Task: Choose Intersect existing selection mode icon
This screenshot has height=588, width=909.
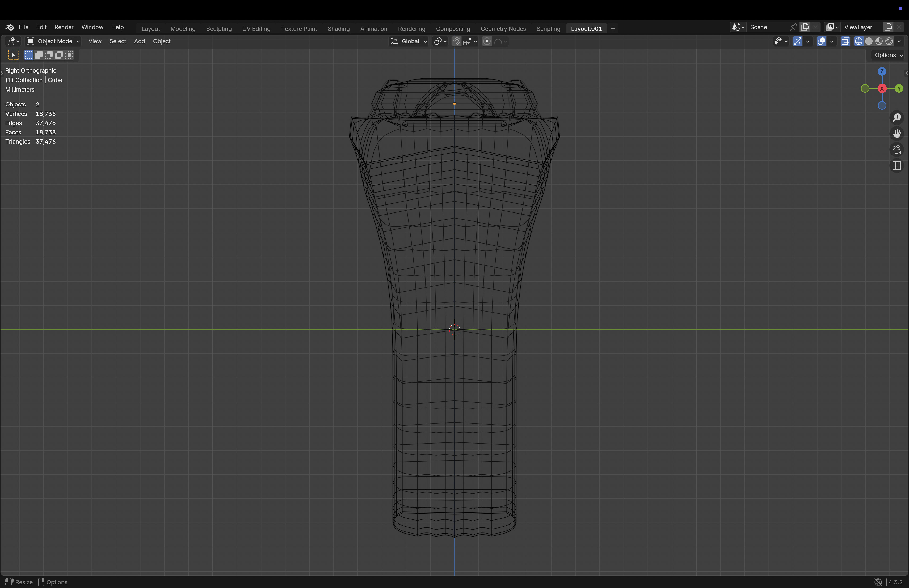Action: pyautogui.click(x=69, y=55)
